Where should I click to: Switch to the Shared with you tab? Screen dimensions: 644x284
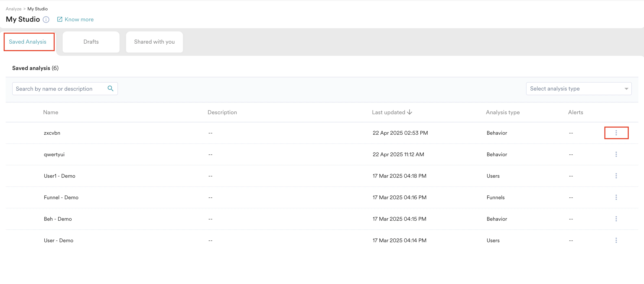154,42
